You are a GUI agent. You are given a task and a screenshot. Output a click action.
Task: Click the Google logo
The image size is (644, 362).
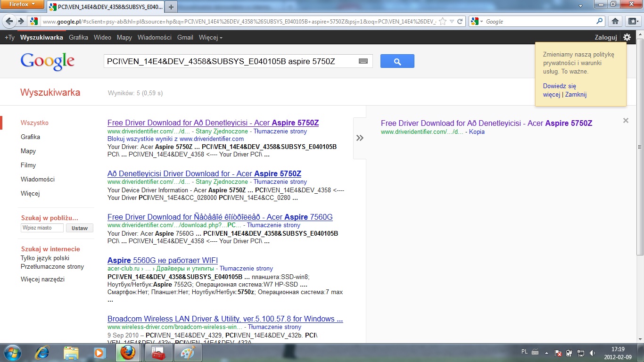point(47,61)
